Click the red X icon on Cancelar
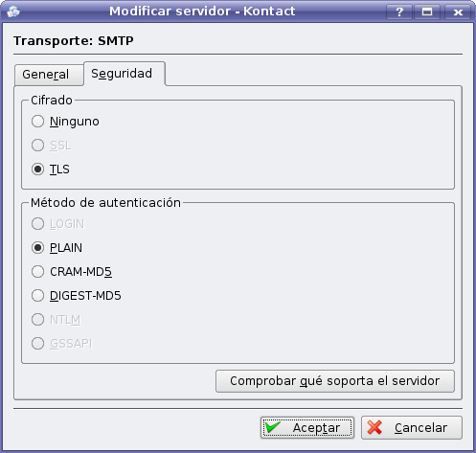The width and height of the screenshot is (476, 453). point(374,427)
